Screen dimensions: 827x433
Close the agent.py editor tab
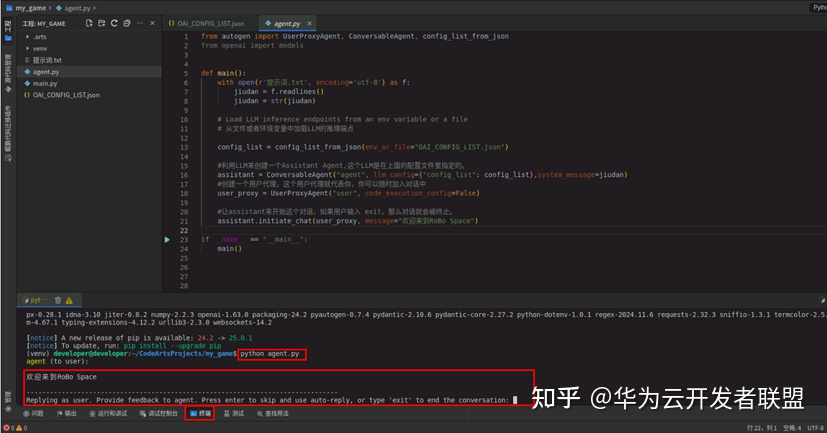(x=310, y=23)
